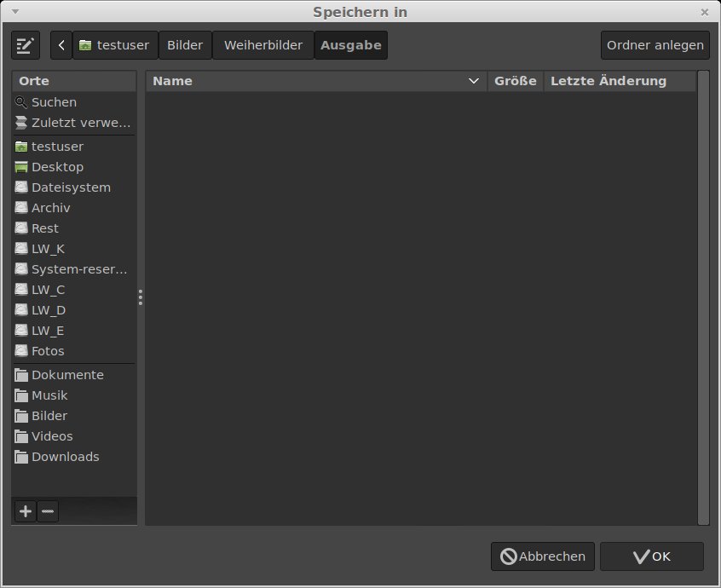Open the LW_D drive
Screen dimensions: 721x588
tap(74, 310)
